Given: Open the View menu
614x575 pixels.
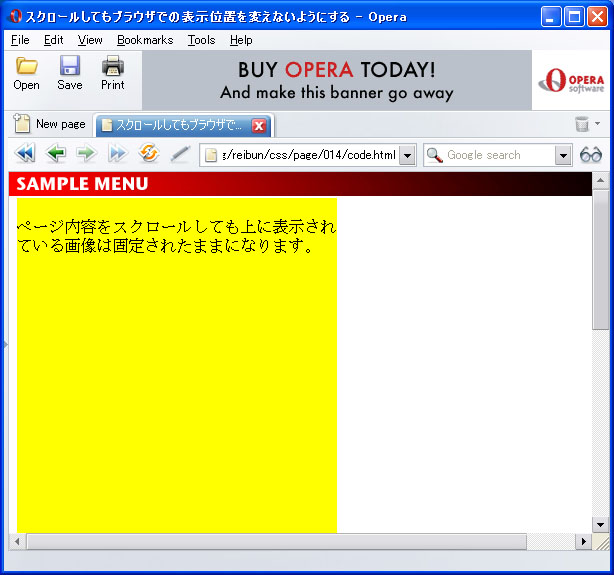Looking at the screenshot, I should click(90, 40).
